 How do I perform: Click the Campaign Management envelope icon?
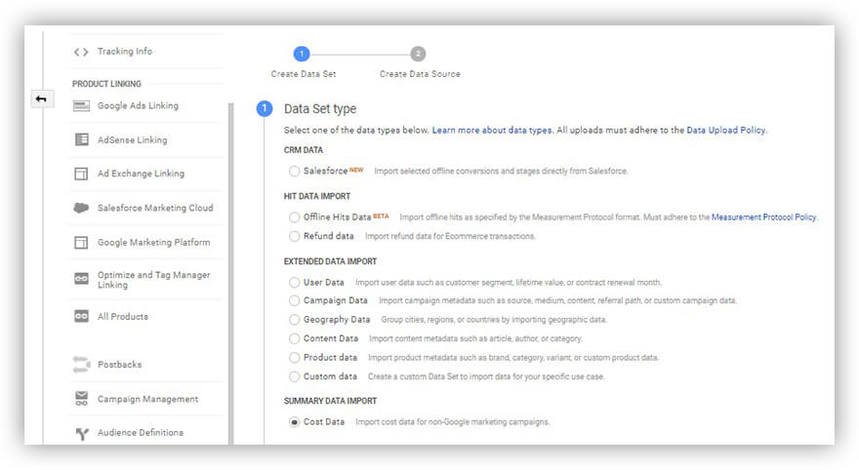tap(81, 399)
